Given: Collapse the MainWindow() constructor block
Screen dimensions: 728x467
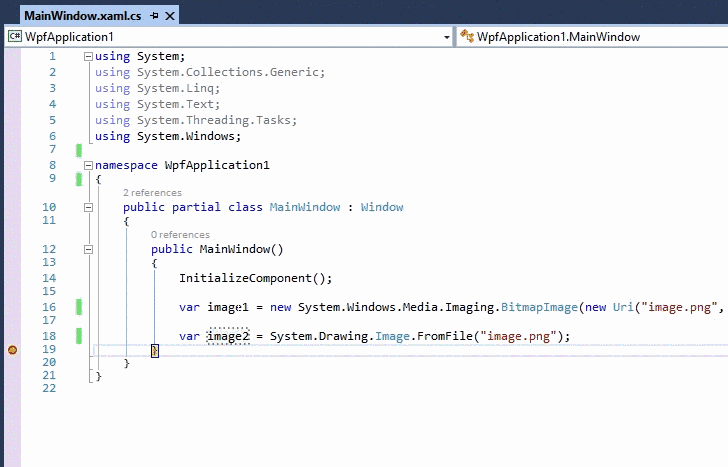Looking at the screenshot, I should coord(88,250).
